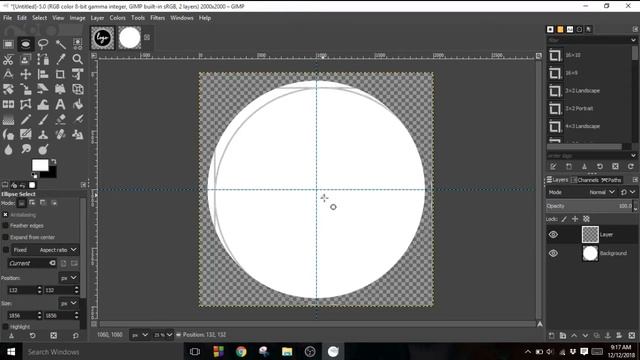Delete the selected layer button
The image size is (640, 360).
(631, 336)
